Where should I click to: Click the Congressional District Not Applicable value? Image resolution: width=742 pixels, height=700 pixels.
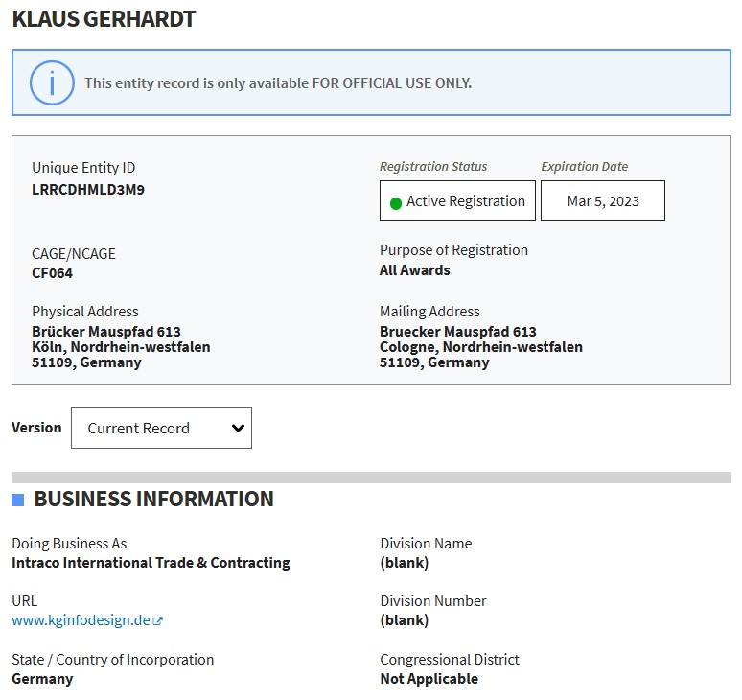429,679
